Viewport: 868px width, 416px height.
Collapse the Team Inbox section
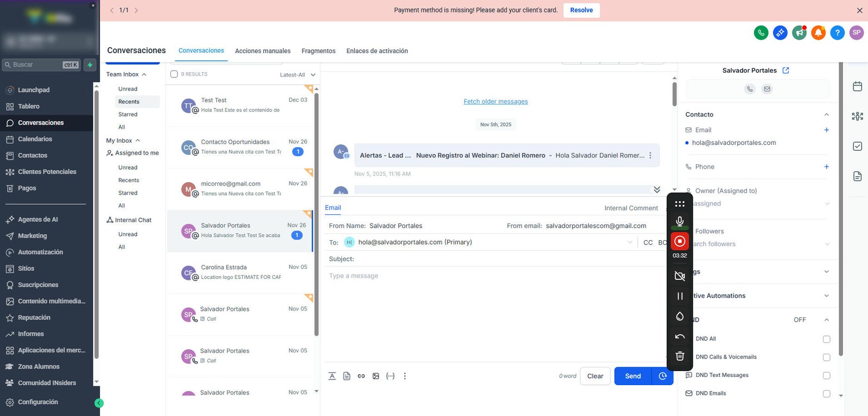coord(144,74)
